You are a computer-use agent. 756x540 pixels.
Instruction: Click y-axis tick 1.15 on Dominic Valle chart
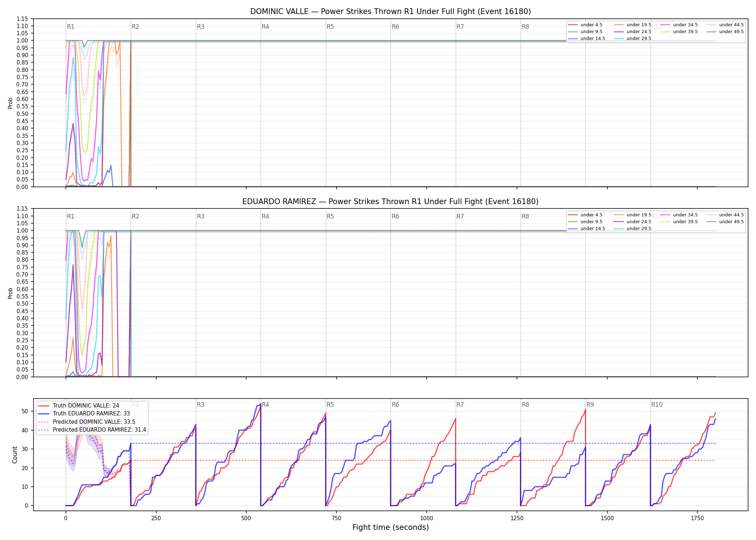point(22,19)
